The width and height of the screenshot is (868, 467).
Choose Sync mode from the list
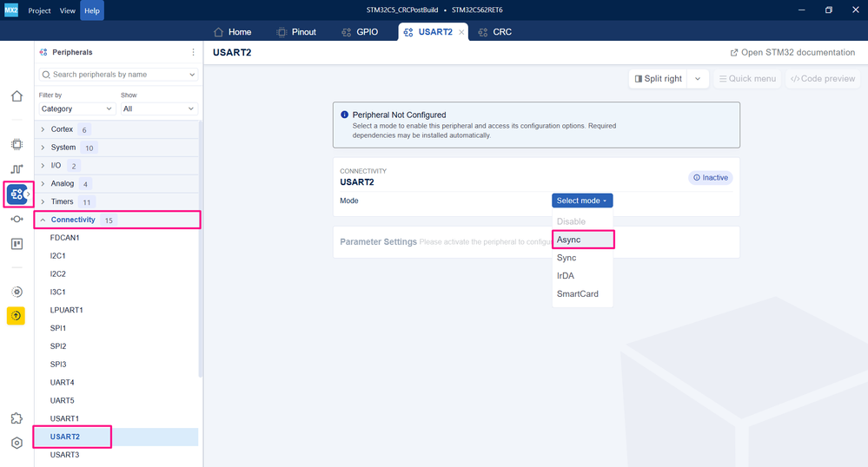[583, 258]
